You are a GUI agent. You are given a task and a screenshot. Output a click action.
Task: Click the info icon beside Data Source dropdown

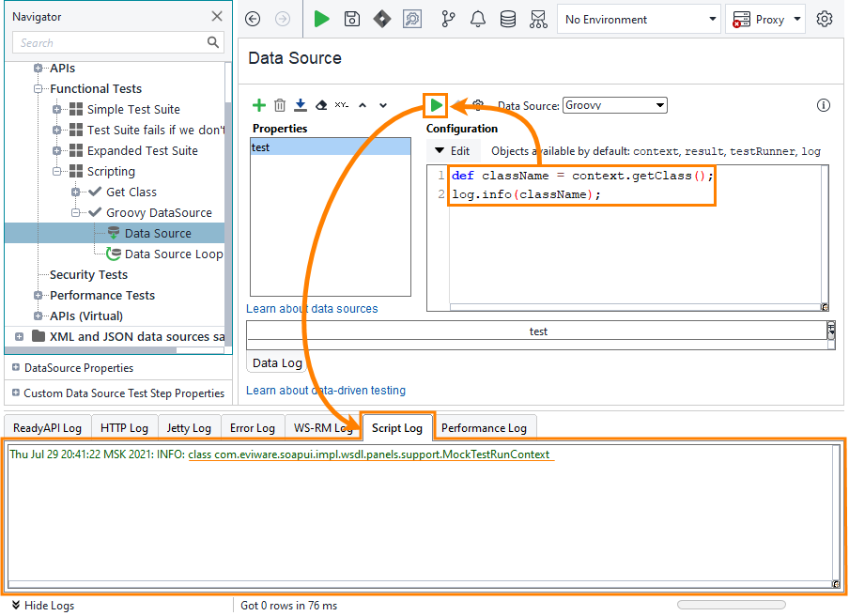pyautogui.click(x=824, y=105)
